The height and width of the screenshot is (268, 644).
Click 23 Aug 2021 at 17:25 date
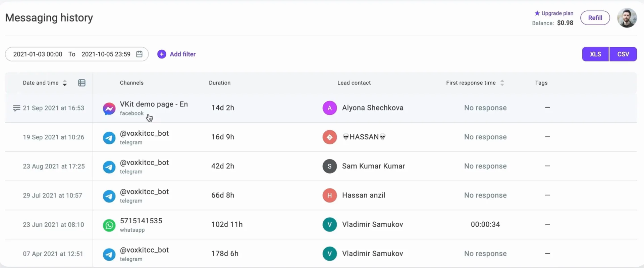click(54, 166)
